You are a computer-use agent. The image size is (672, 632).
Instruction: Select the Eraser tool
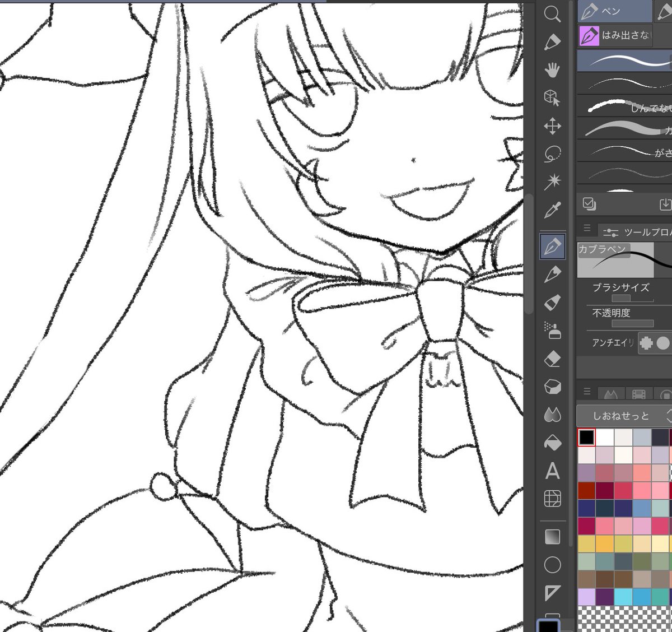pyautogui.click(x=553, y=359)
